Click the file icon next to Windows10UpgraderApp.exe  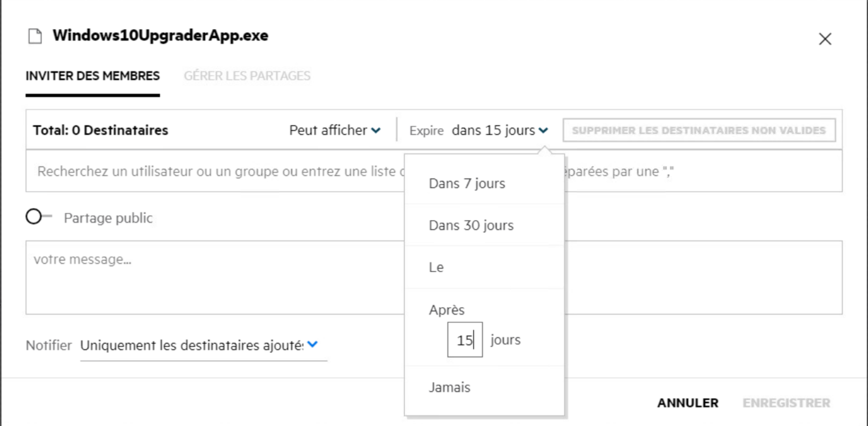coord(35,36)
